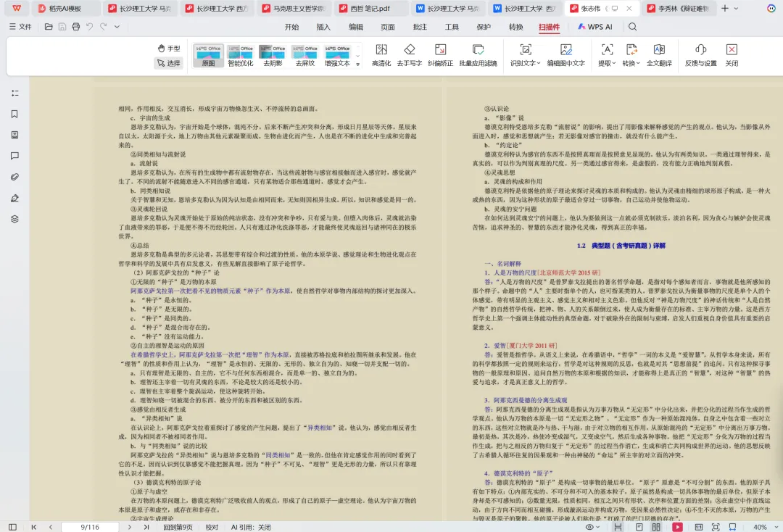Click the print icon in quick toolbar
783x532 pixels.
(x=75, y=27)
